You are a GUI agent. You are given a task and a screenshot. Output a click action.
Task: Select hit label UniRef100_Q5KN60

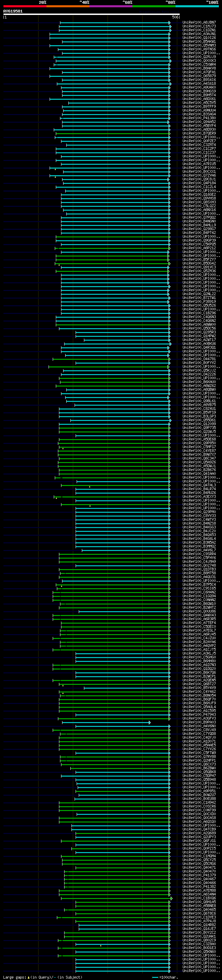[199, 951]
